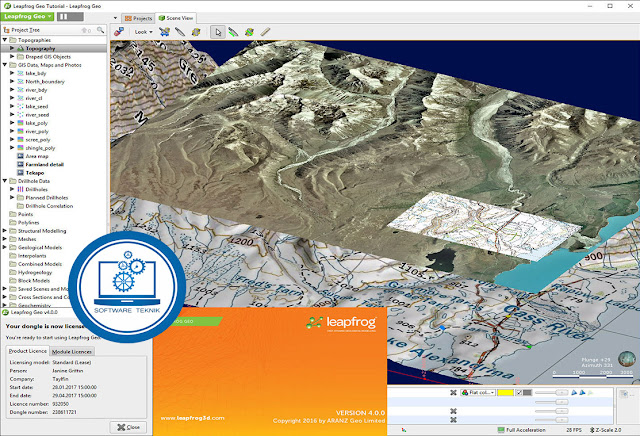Show the slicer plane tool
This screenshot has height=436, width=640.
click(249, 31)
